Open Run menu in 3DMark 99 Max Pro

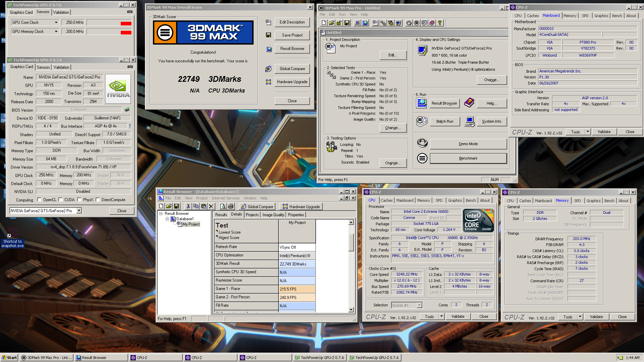pos(342,14)
